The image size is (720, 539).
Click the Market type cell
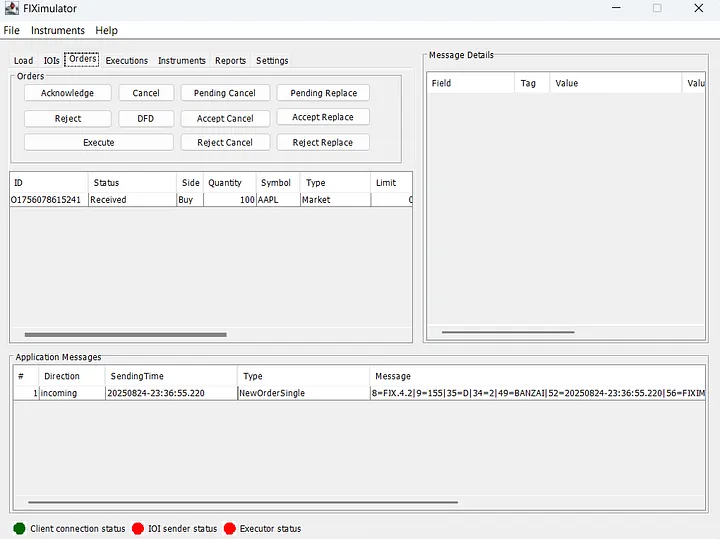coord(335,200)
